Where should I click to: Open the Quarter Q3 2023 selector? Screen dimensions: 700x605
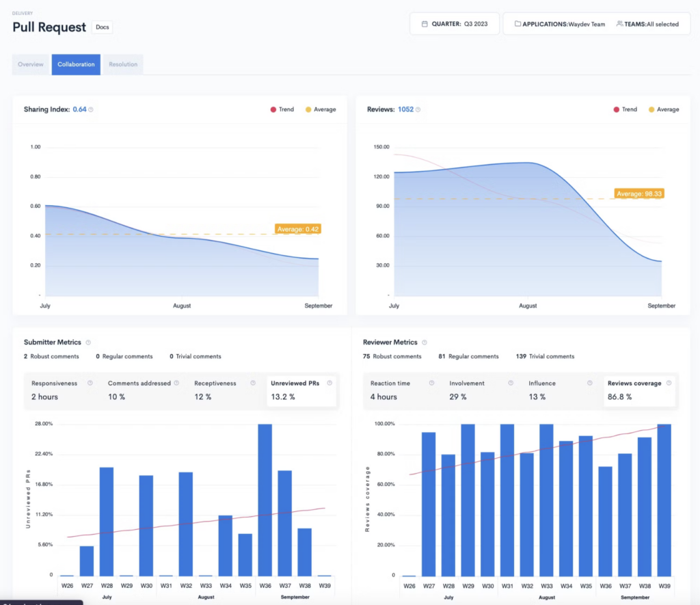pos(455,24)
